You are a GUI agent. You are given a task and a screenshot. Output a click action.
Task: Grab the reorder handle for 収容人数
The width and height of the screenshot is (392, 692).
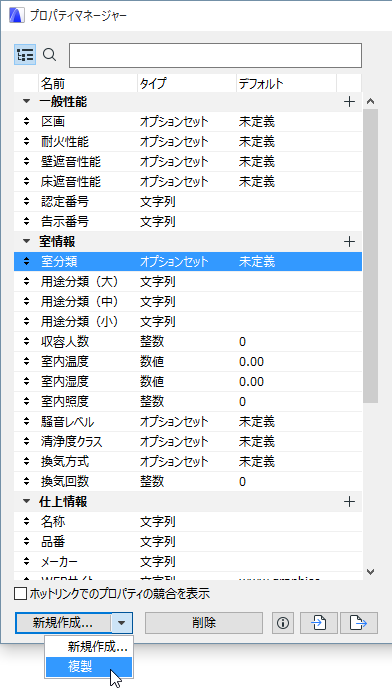tap(26, 342)
